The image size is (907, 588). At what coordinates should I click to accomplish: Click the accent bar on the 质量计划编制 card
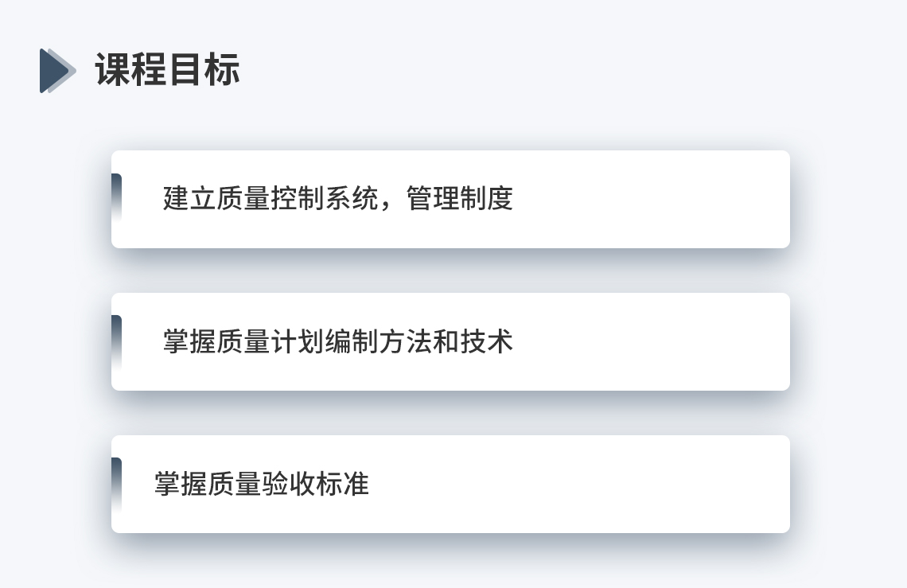point(116,341)
